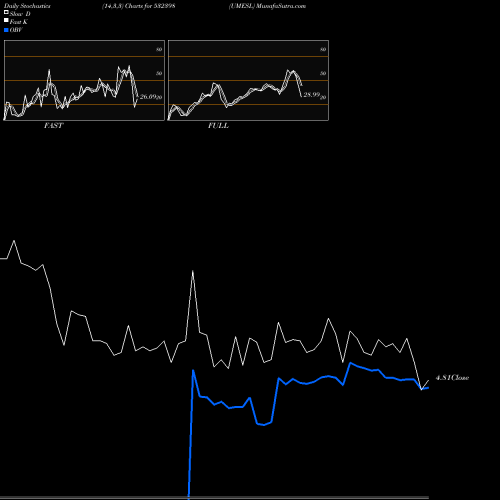Click the 28.99 value in FULL chart
This screenshot has width=500, height=500.
point(312,95)
